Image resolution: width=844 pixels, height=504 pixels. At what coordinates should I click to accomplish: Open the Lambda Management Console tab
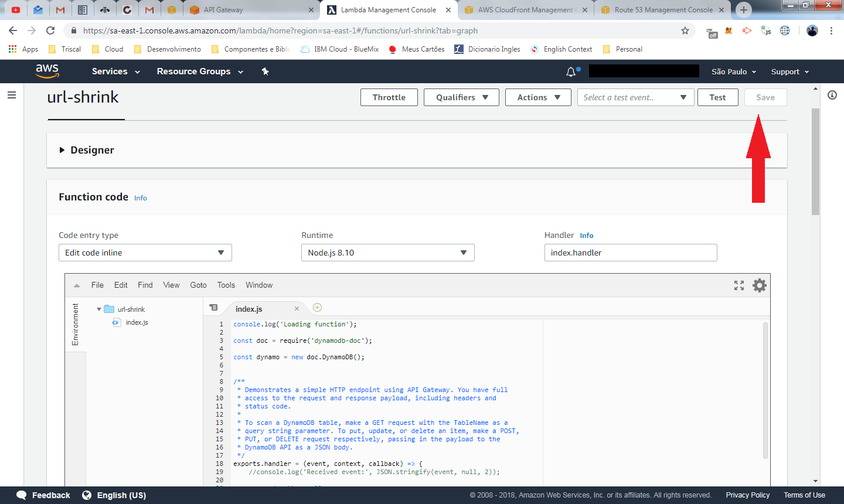coord(389,10)
